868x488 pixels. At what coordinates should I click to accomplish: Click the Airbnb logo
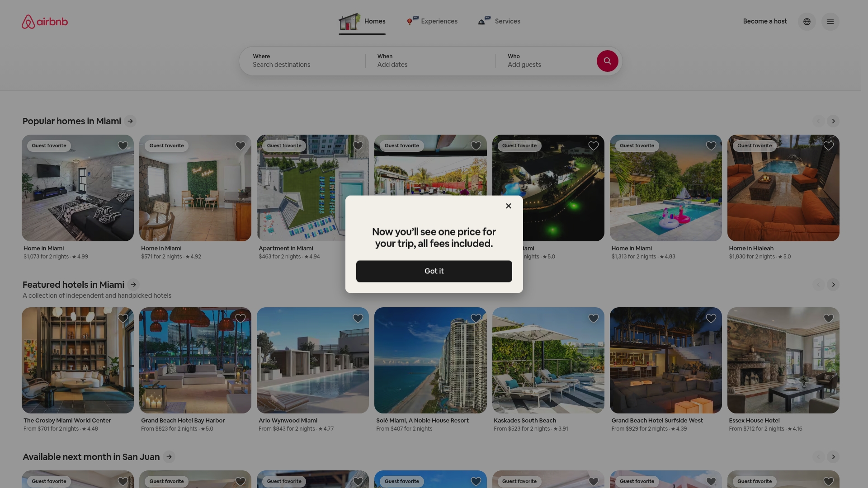click(x=45, y=22)
